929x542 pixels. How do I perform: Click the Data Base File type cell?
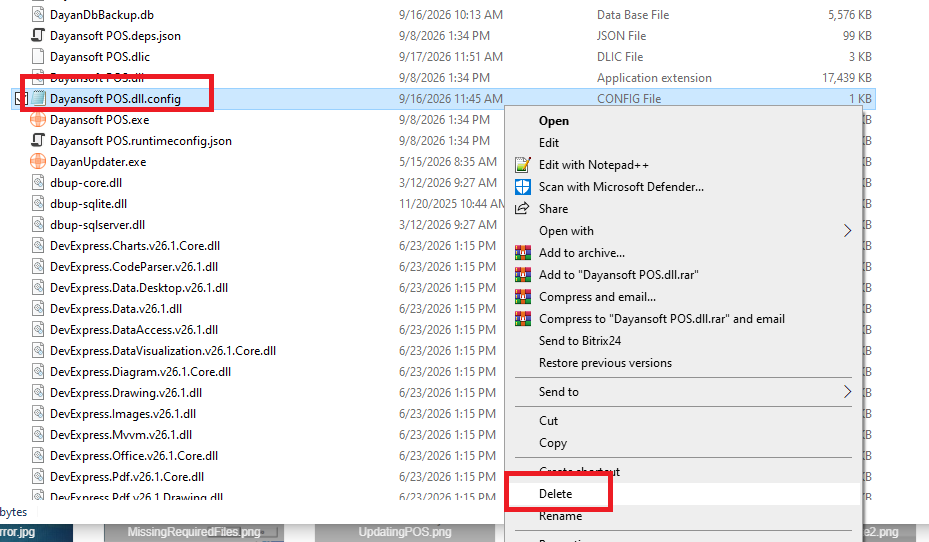point(633,15)
